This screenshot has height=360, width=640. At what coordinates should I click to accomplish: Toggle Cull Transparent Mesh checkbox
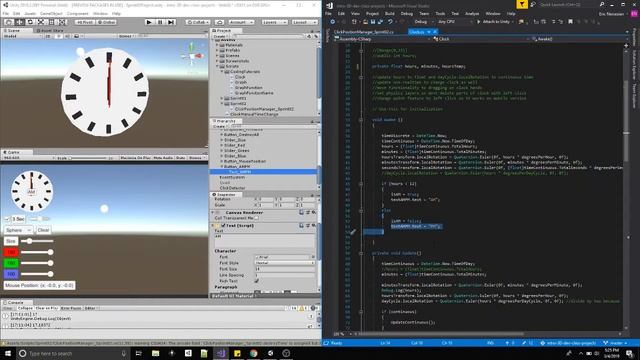click(256, 218)
